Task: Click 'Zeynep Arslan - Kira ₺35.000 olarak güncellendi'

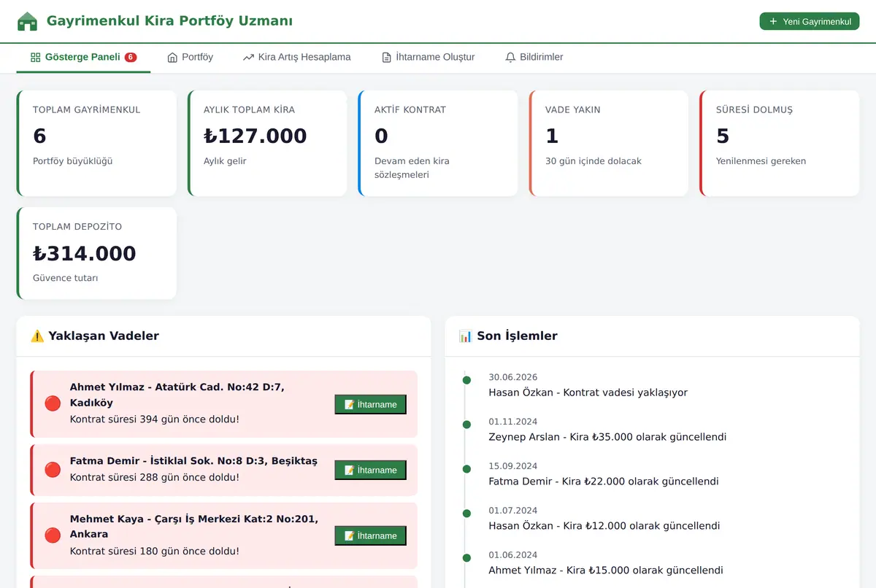Action: point(607,437)
